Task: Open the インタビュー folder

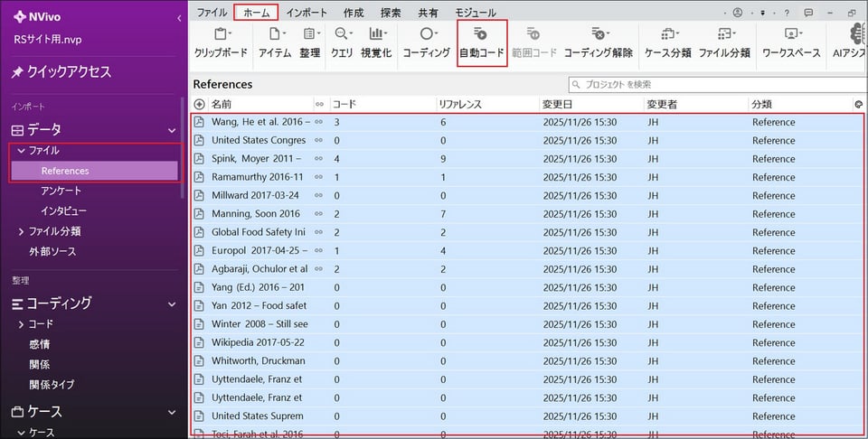Action: [x=63, y=211]
